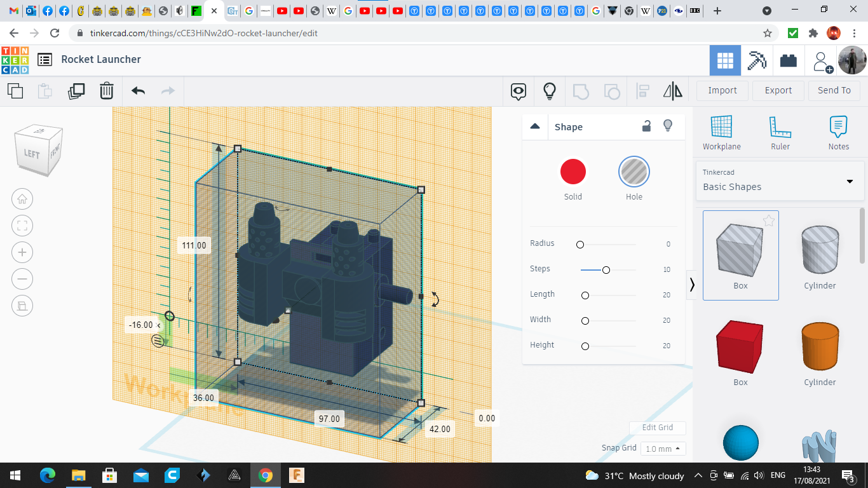The image size is (868, 488).
Task: Switch to Blocks mode pickaxe icon
Action: coord(756,60)
